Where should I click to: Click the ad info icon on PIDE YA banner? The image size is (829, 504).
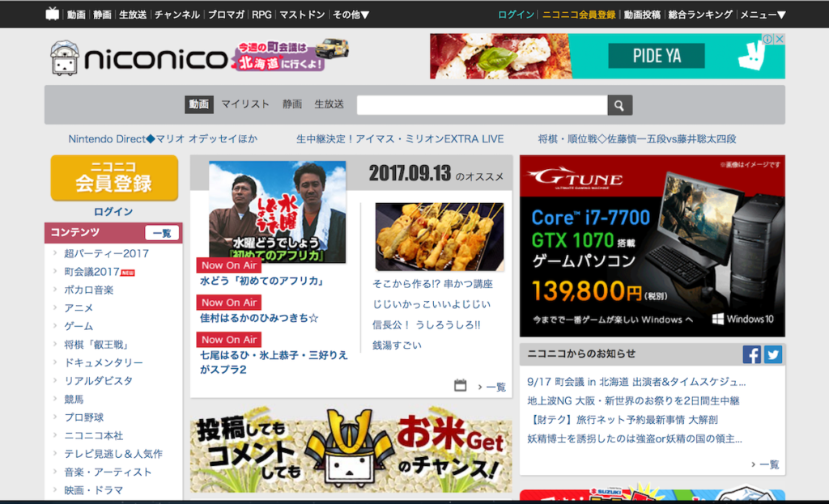(767, 39)
